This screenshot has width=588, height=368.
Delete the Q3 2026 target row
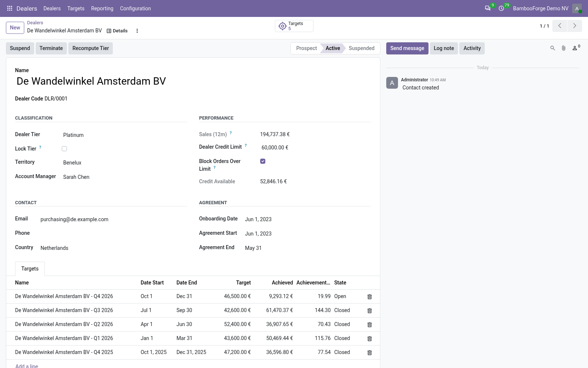pos(370,311)
